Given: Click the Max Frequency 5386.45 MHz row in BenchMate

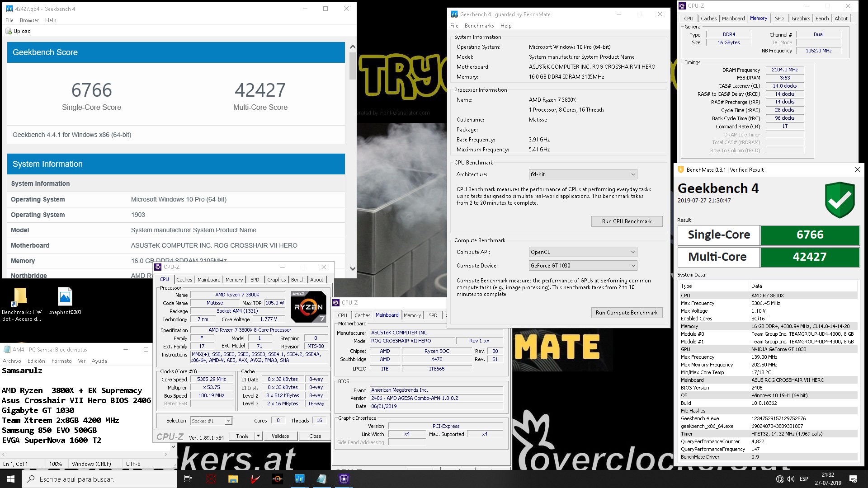Looking at the screenshot, I should coord(768,303).
